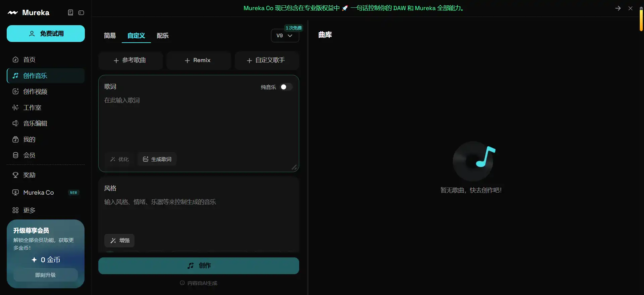Screen dimensions: 644x295
Task: Click the plus icon in 参考歌曲 button
Action: click(116, 60)
